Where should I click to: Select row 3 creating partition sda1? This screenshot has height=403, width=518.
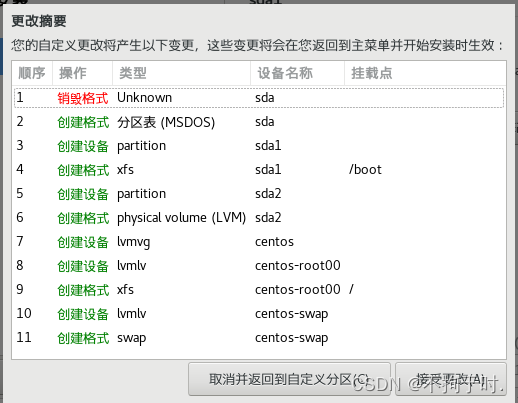point(259,146)
